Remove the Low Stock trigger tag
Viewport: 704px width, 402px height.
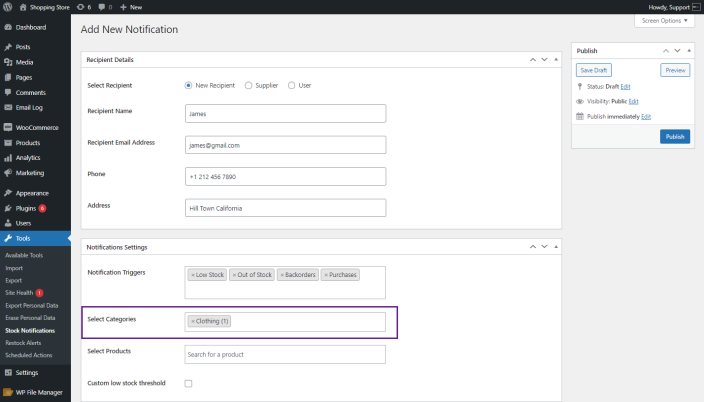click(x=193, y=274)
